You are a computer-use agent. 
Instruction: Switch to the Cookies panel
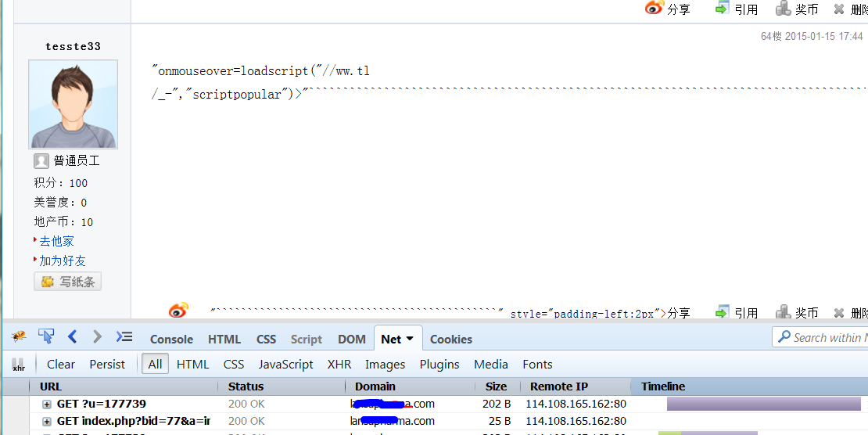451,339
